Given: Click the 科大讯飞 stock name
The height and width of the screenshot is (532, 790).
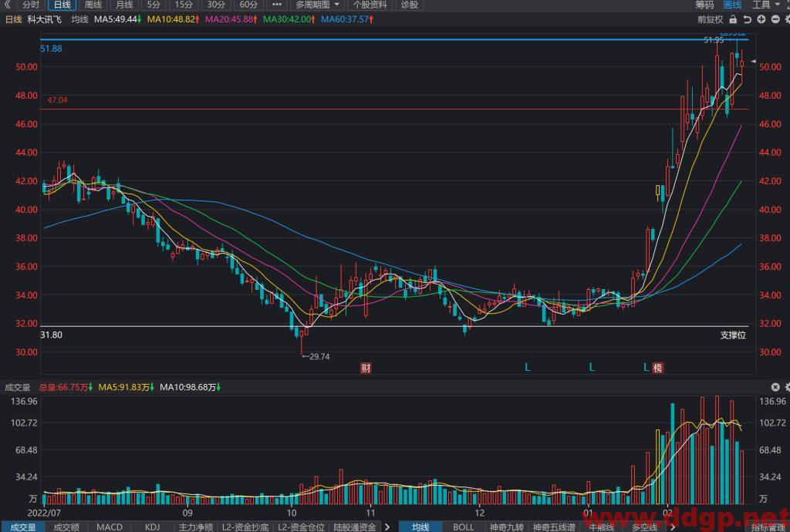Looking at the screenshot, I should [44, 19].
